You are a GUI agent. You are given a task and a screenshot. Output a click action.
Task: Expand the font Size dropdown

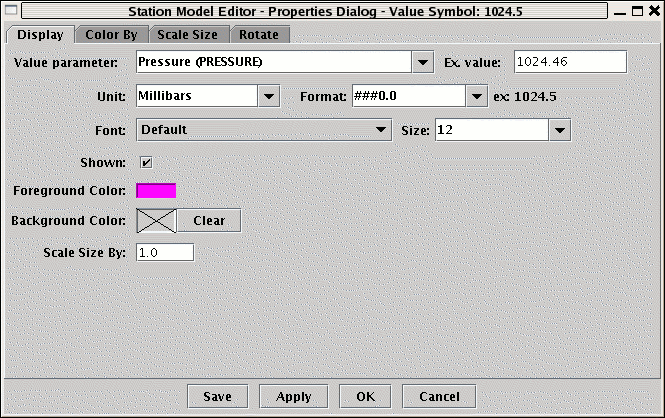click(559, 130)
